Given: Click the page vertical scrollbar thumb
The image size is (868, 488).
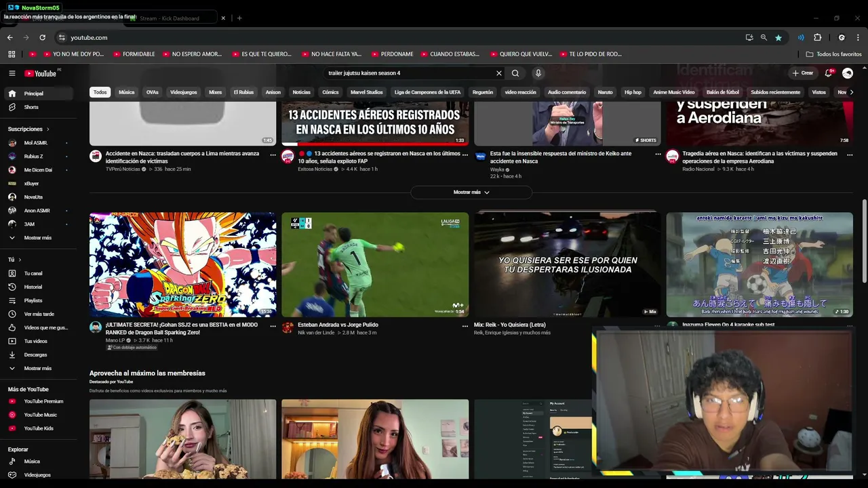Looking at the screenshot, I should [864, 241].
